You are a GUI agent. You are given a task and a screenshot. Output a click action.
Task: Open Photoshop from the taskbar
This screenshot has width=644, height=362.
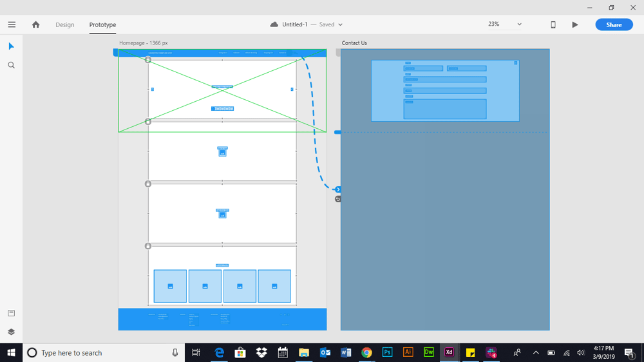(x=387, y=352)
